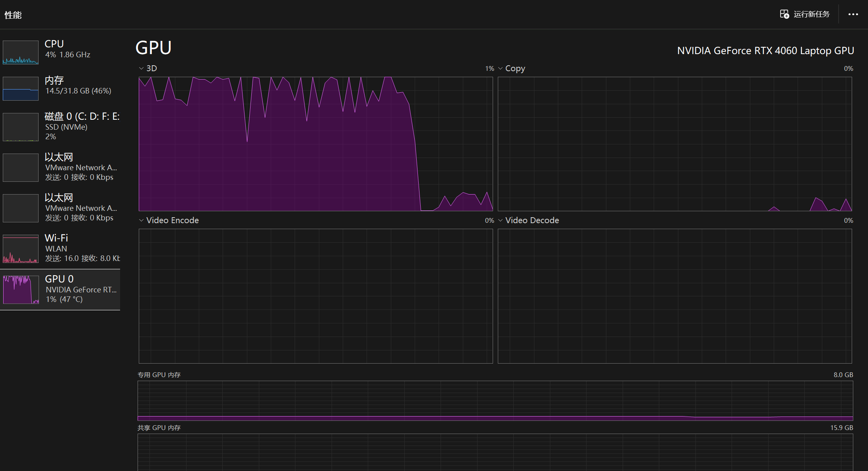
Task: Click the shared GPU memory graph
Action: pyautogui.click(x=495, y=452)
